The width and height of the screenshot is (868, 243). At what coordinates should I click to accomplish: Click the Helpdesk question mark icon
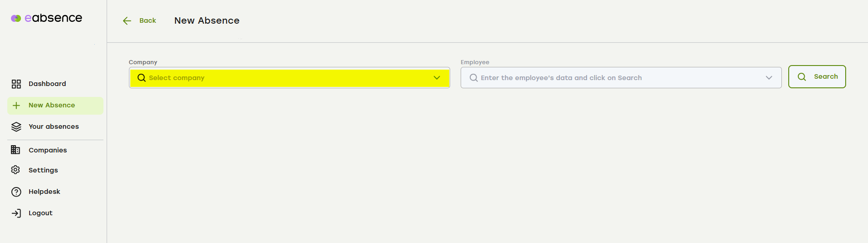tap(16, 192)
